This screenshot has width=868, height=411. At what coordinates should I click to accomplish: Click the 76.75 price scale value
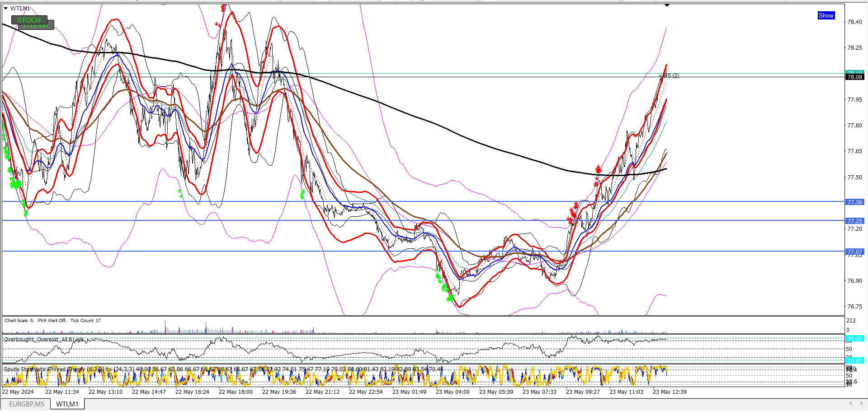tap(854, 306)
